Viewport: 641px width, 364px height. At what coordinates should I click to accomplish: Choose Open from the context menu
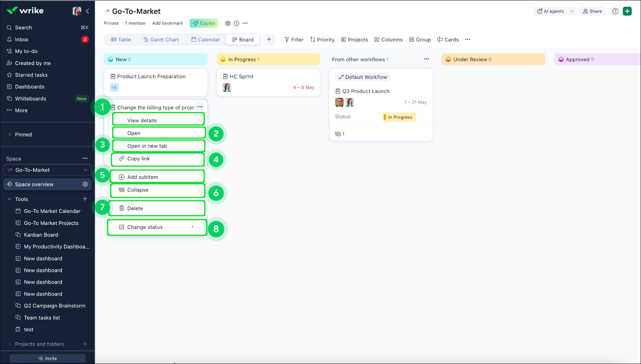159,133
